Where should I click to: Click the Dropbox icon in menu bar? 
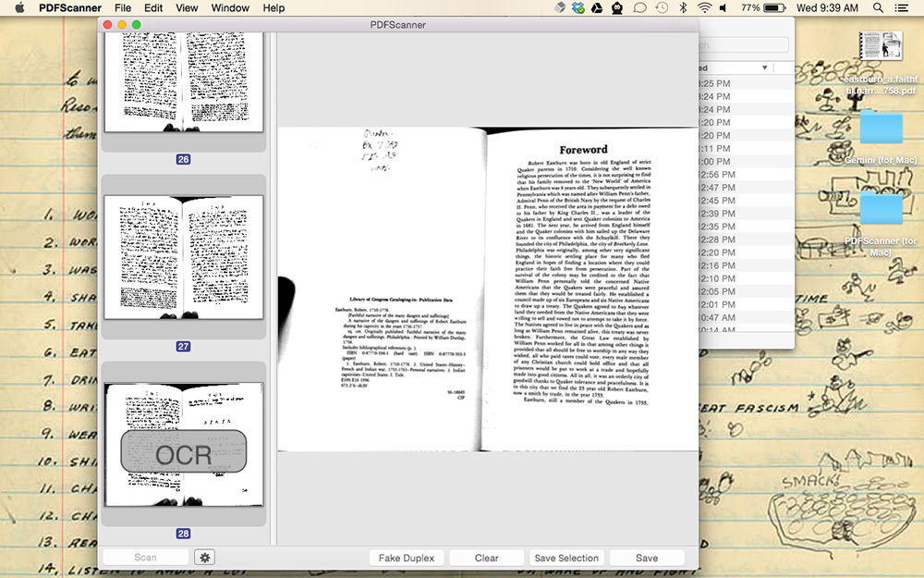click(x=578, y=8)
